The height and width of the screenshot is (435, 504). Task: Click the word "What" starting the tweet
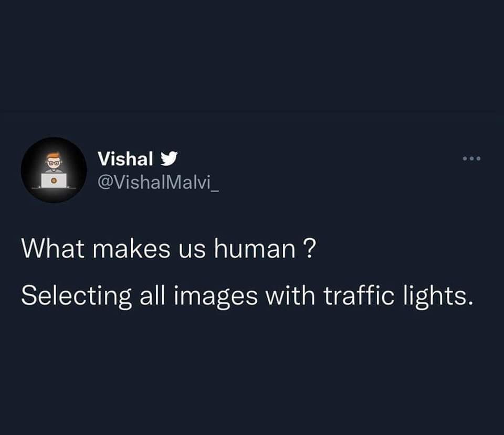click(52, 248)
